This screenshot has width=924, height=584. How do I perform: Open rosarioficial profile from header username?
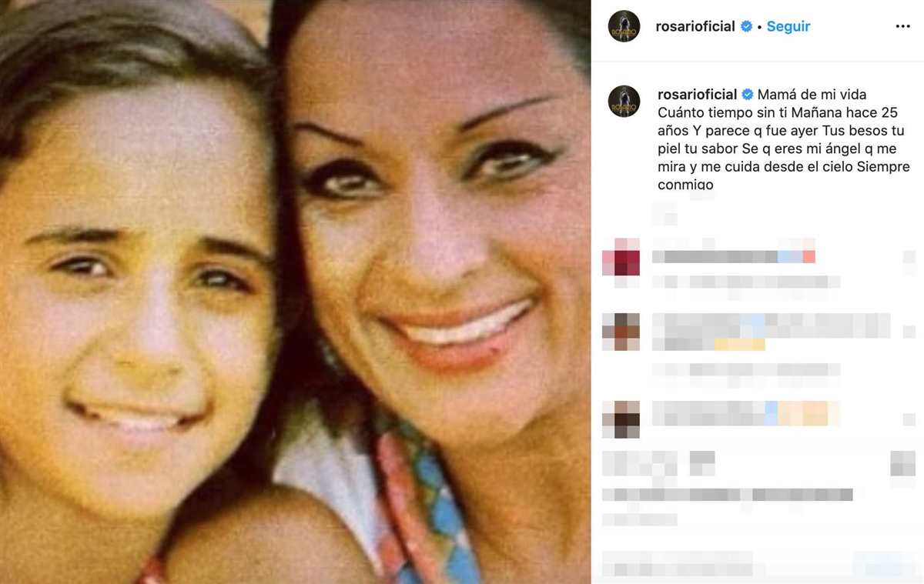click(695, 26)
